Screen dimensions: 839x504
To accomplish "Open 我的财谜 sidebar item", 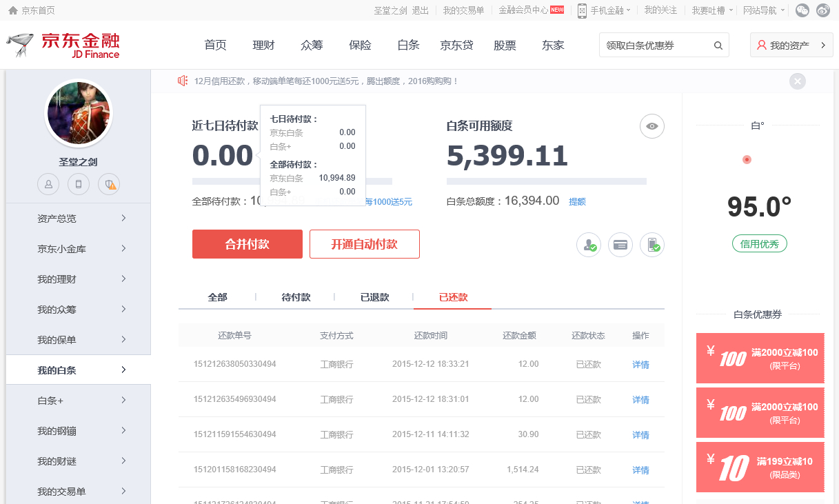I will point(78,461).
